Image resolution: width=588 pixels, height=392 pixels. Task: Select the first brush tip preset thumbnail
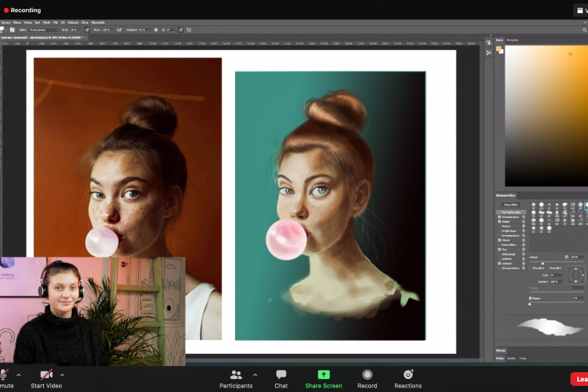533,205
